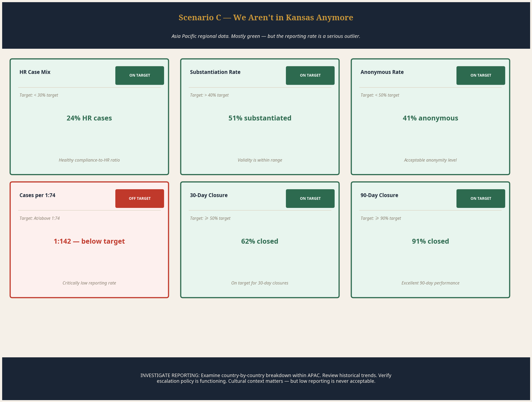
Task: Click ON TARGET badge in Anonymous Rate card
Action: (481, 76)
